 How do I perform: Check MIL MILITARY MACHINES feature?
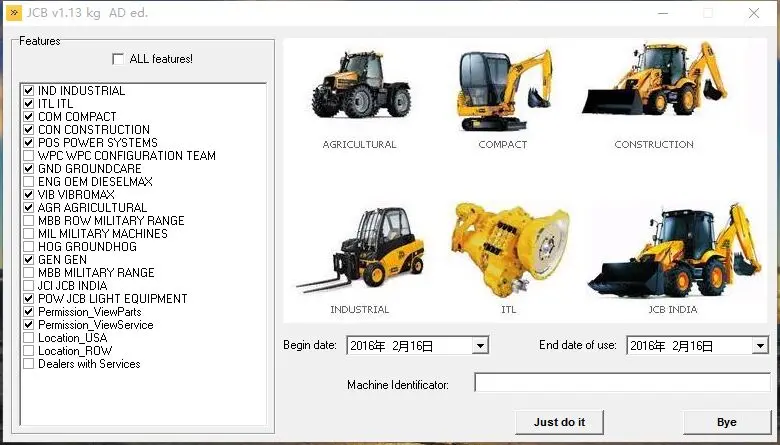point(28,234)
